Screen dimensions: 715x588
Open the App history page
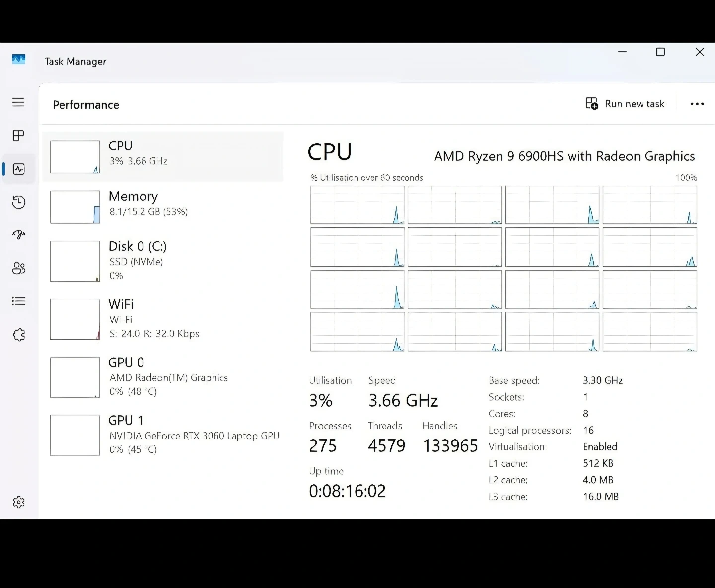19,202
